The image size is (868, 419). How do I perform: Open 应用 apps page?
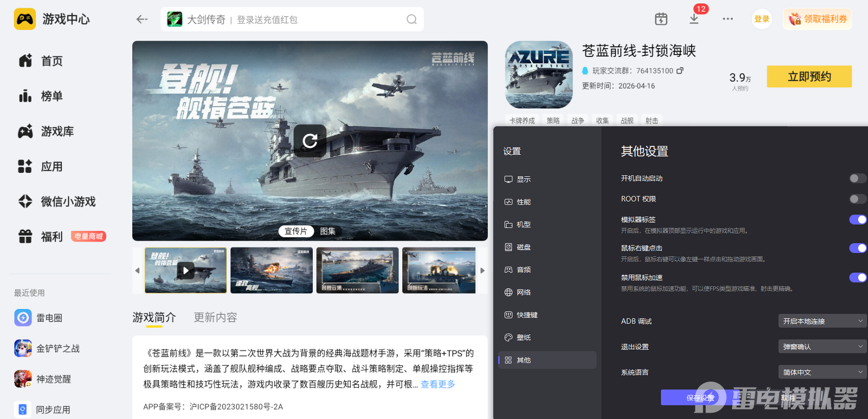41,167
